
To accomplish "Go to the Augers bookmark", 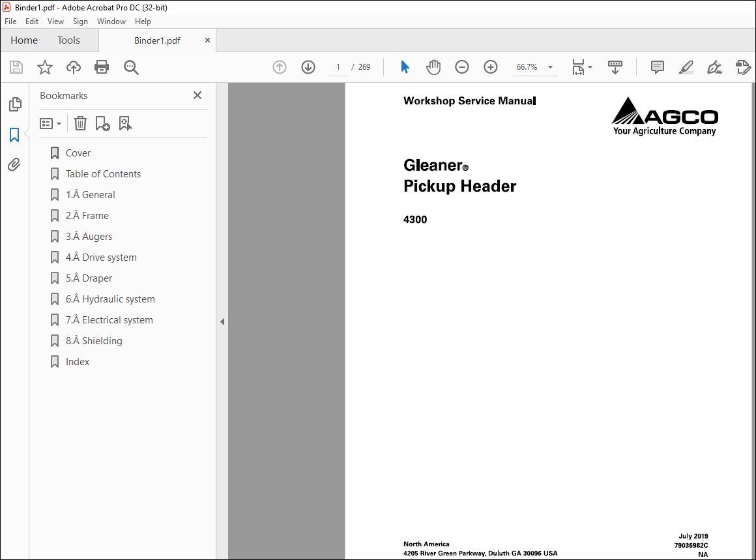I will (89, 237).
